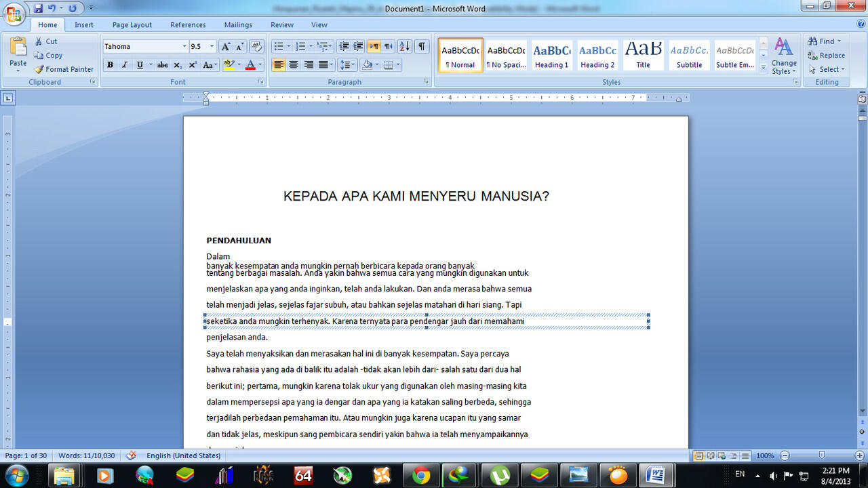Toggle Bold formatting
Image resolution: width=868 pixels, height=488 pixels.
[x=110, y=65]
